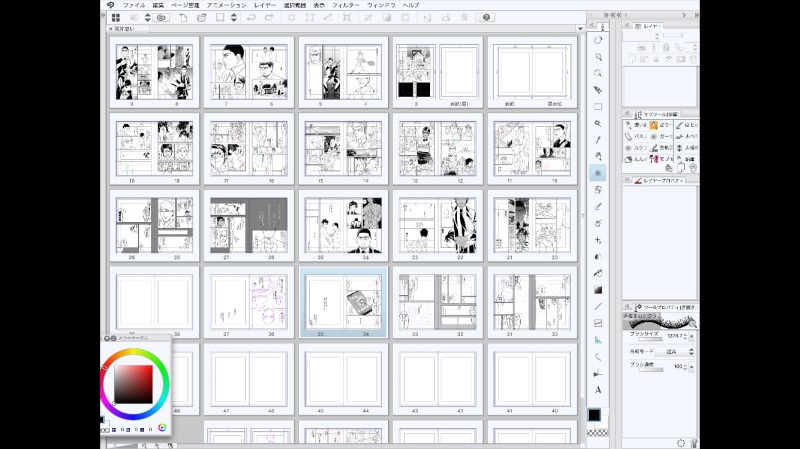Click reset circle icon below tool property

pos(681,443)
